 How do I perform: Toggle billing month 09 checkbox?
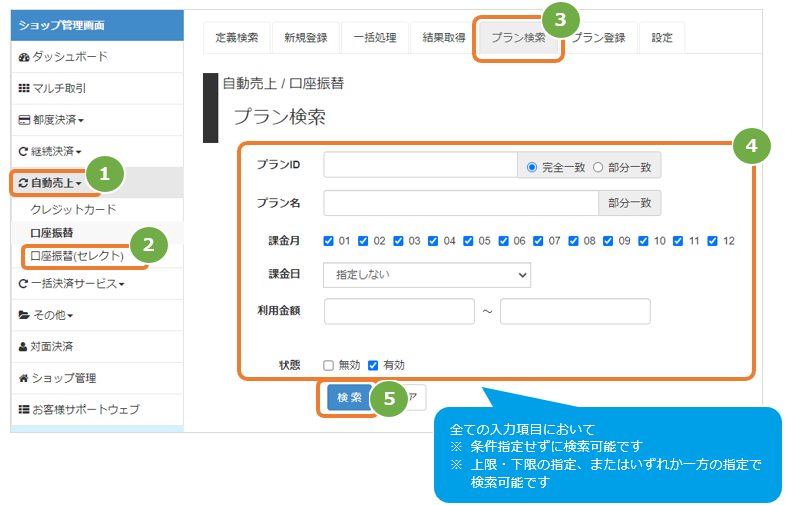(608, 241)
